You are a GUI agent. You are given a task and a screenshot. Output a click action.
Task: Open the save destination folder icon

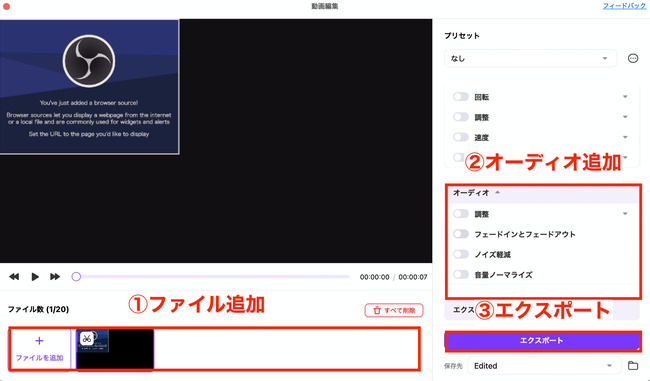(633, 366)
